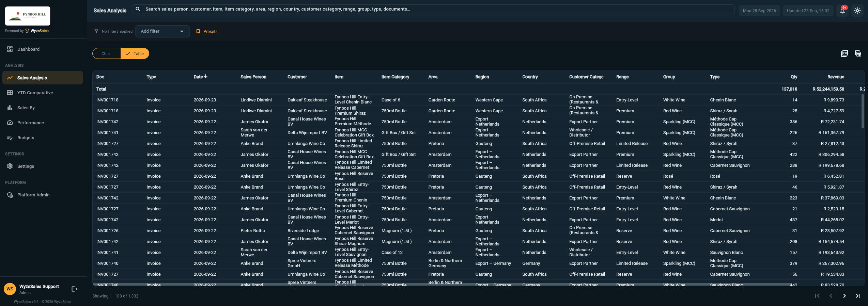Switch to Chart view
The height and width of the screenshot is (306, 868).
pos(107,53)
